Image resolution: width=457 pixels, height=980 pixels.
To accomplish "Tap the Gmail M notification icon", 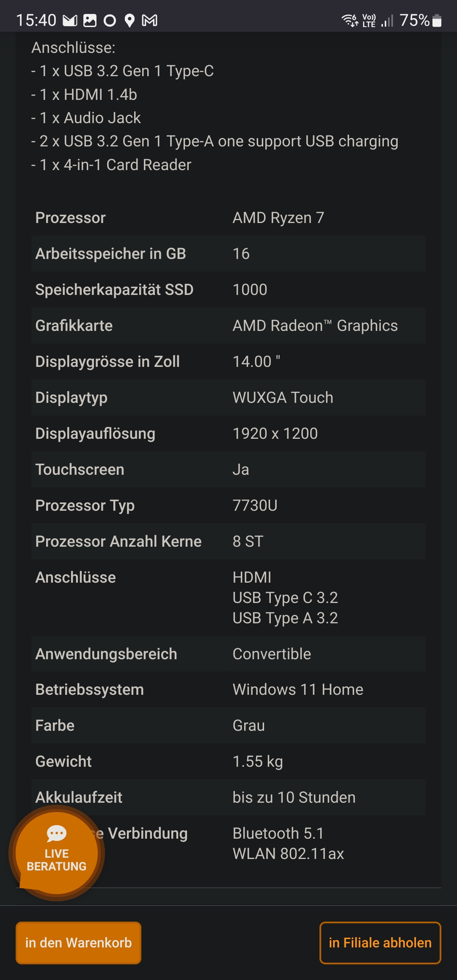I will (149, 20).
